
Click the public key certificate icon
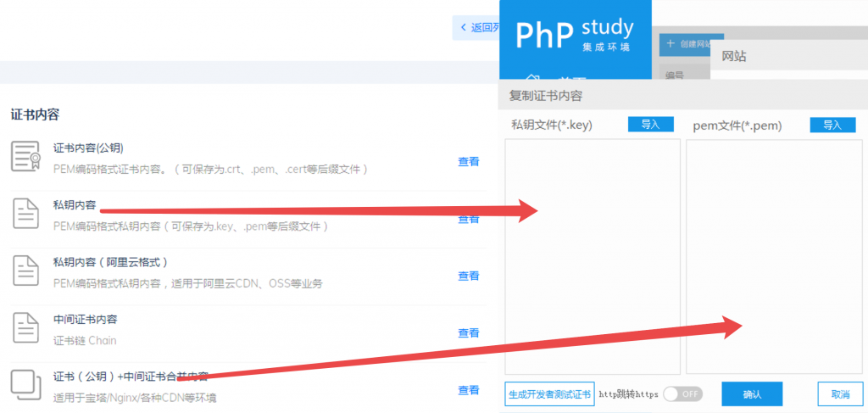click(x=26, y=156)
